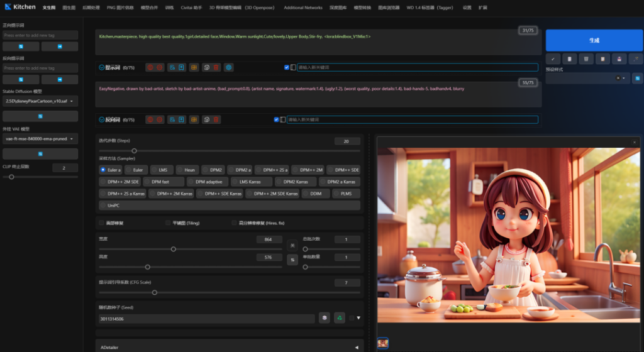Image resolution: width=644 pixels, height=352 pixels.
Task: Click the CFG Scale slider handle
Action: (x=155, y=292)
